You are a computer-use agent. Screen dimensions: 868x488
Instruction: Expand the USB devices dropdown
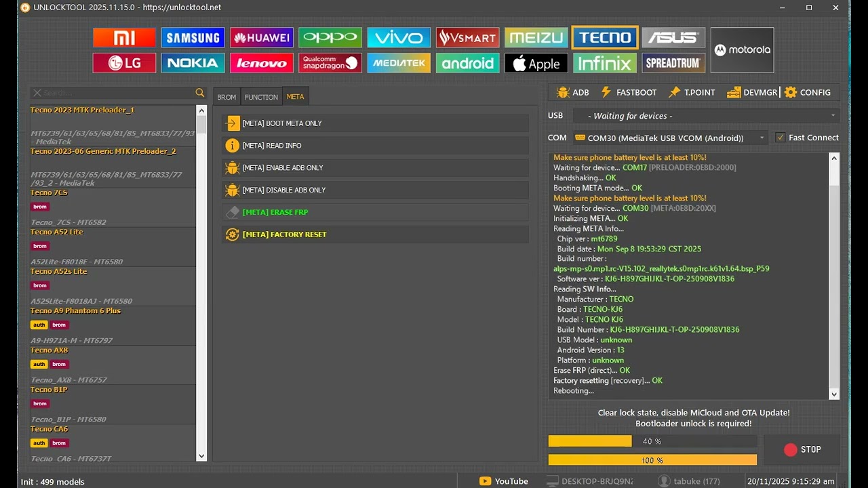coord(706,116)
